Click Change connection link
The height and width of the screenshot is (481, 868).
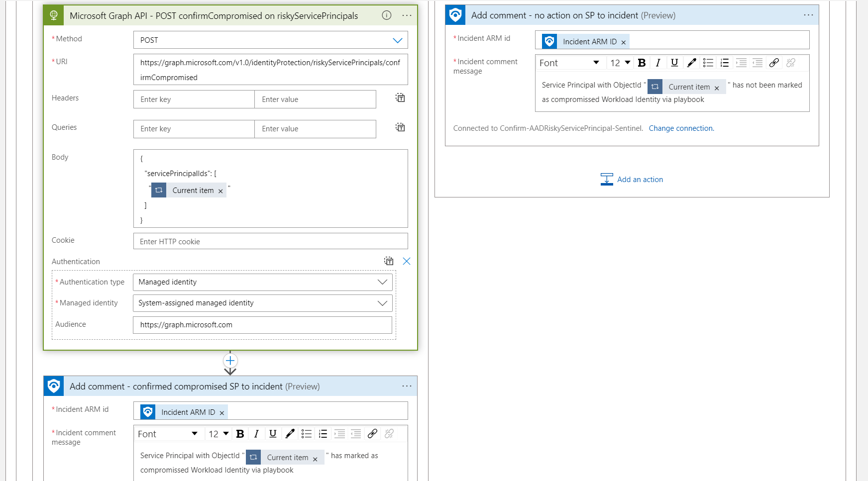coord(681,128)
